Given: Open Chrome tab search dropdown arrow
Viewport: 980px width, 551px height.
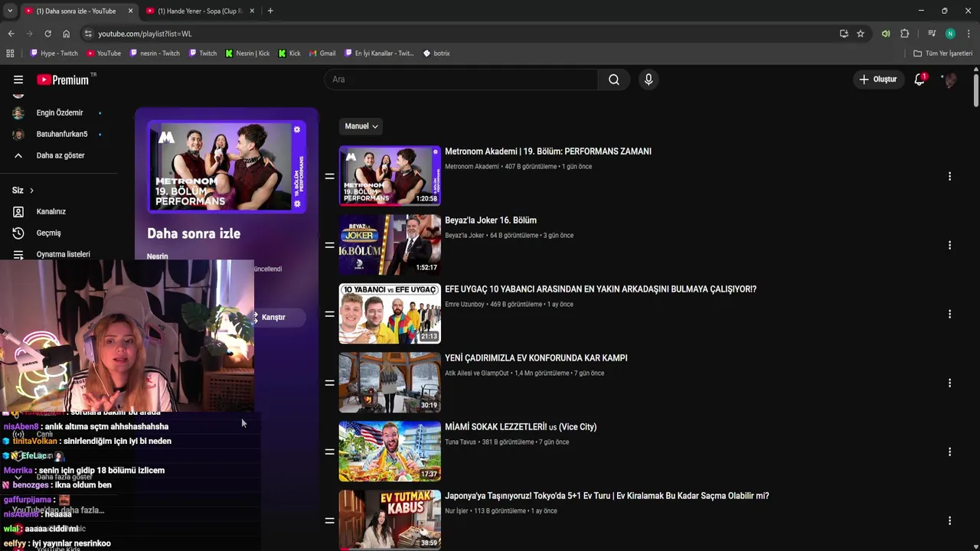Looking at the screenshot, I should pos(10,11).
